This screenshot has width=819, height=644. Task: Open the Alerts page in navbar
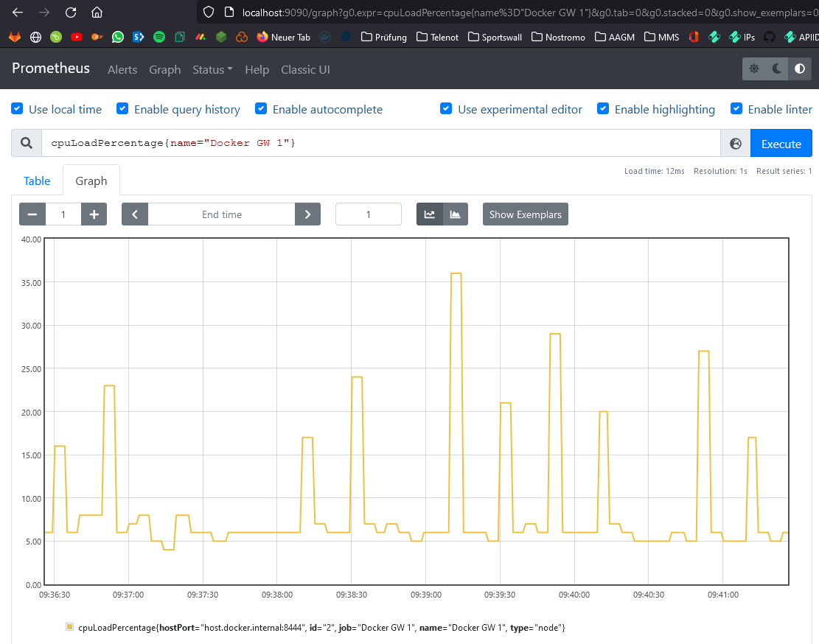click(x=122, y=69)
